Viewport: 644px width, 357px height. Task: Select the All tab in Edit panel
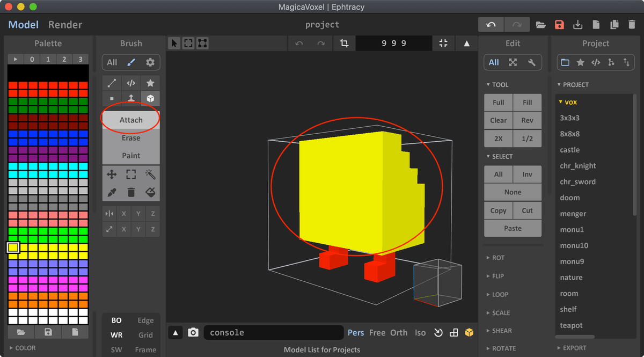[494, 62]
